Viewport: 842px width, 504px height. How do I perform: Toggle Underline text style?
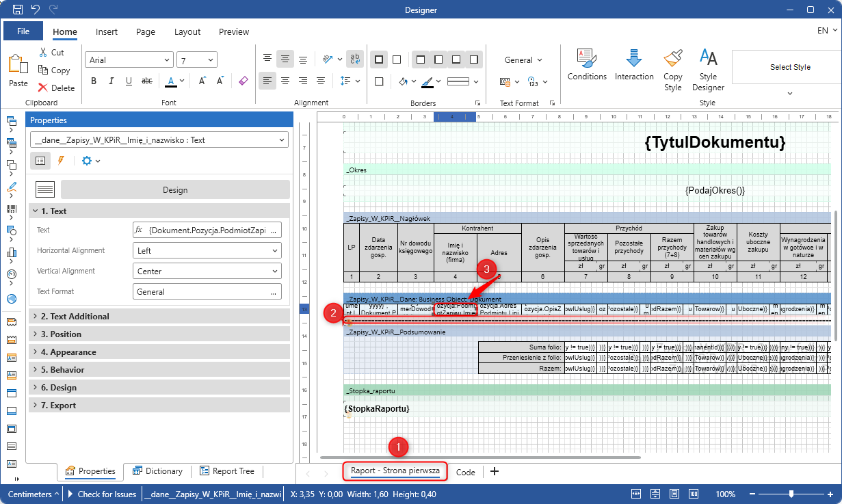tap(129, 81)
